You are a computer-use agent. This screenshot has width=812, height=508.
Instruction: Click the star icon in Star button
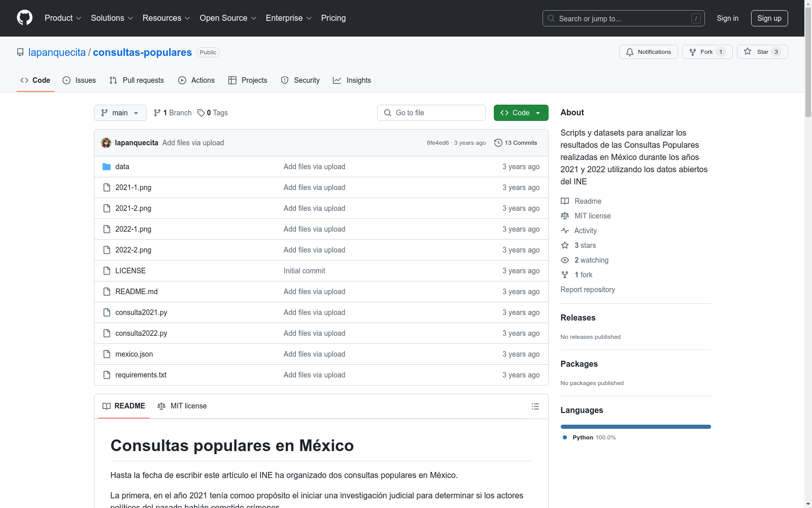pyautogui.click(x=748, y=51)
